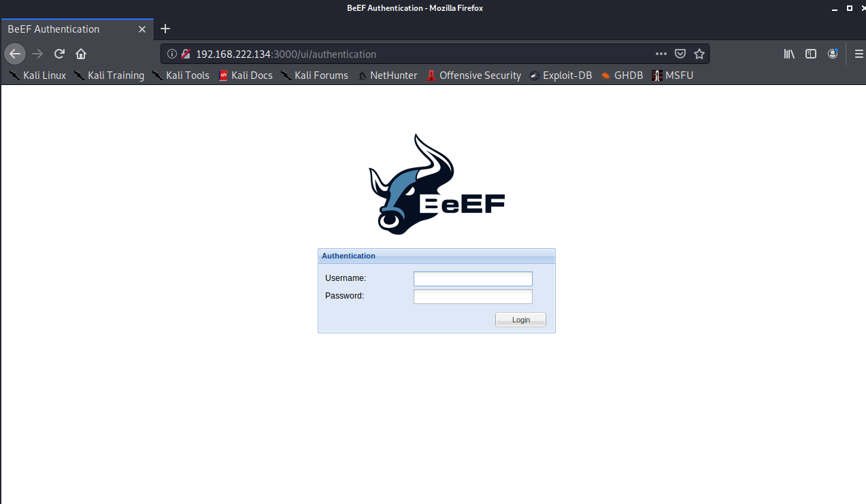Screen dimensions: 866x504
Task: Open Firefox hamburger menu
Action: tap(859, 54)
